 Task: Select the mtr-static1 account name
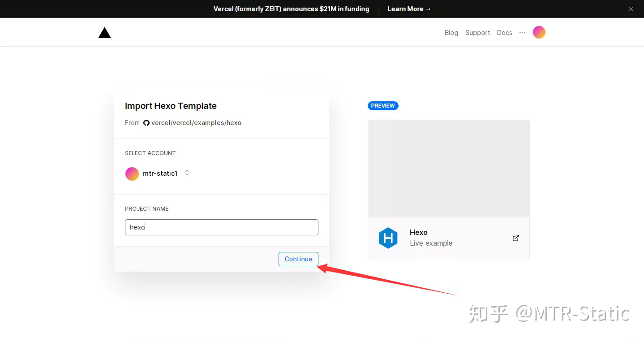160,173
